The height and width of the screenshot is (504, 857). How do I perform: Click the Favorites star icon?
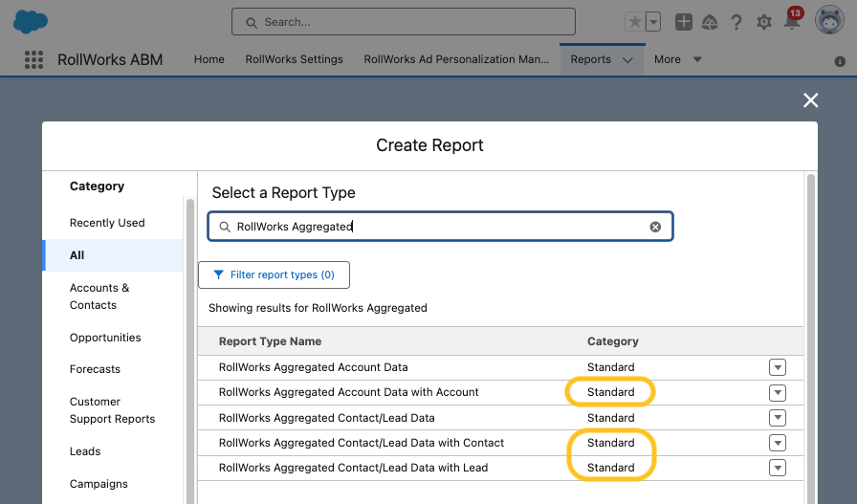point(634,22)
